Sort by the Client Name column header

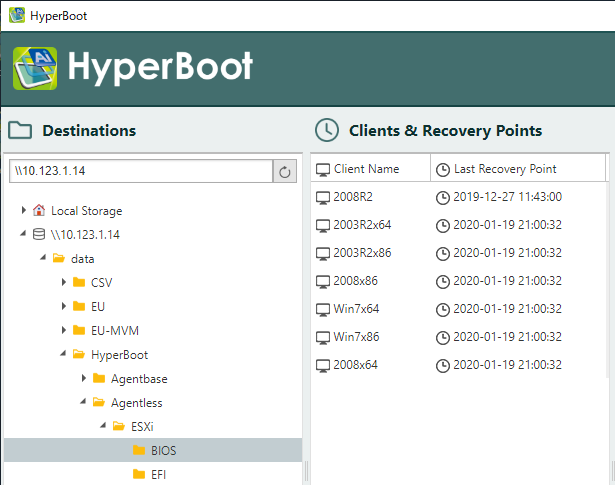[366, 169]
